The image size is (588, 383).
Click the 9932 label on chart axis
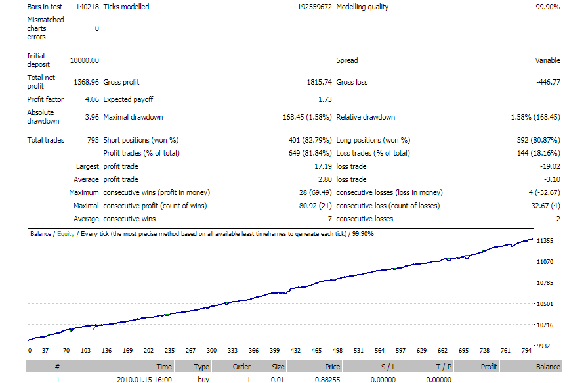tap(543, 346)
